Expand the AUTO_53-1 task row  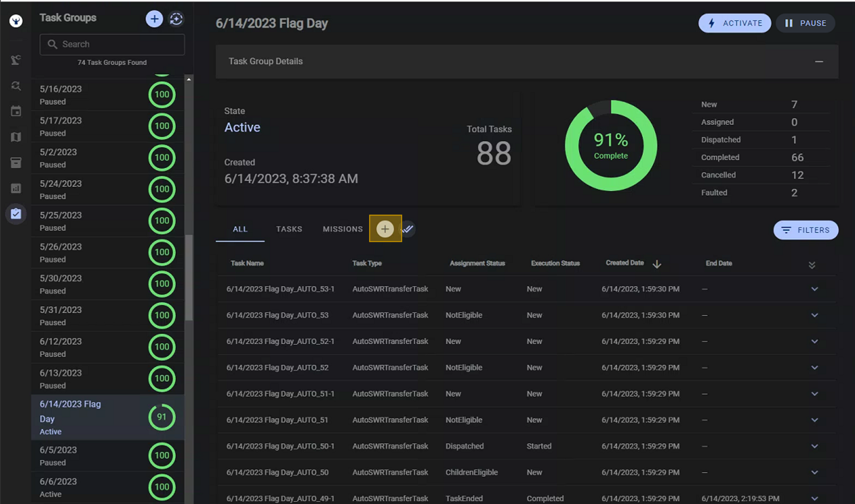point(815,289)
